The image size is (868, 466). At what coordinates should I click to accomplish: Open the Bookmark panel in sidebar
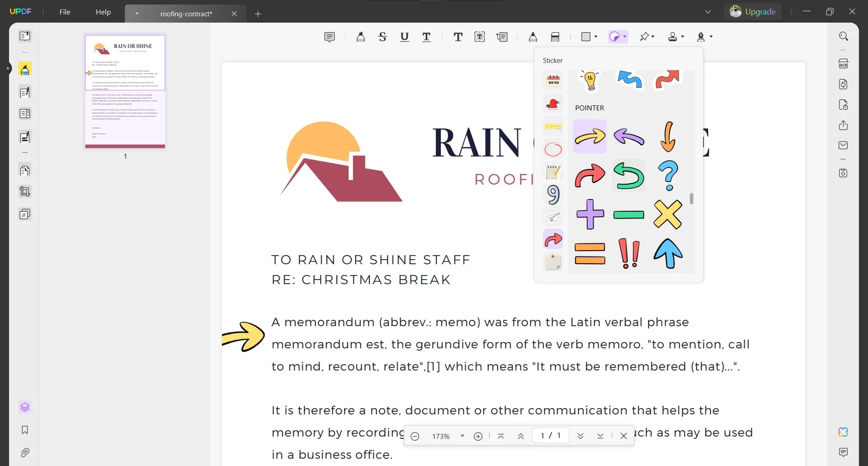pos(25,430)
